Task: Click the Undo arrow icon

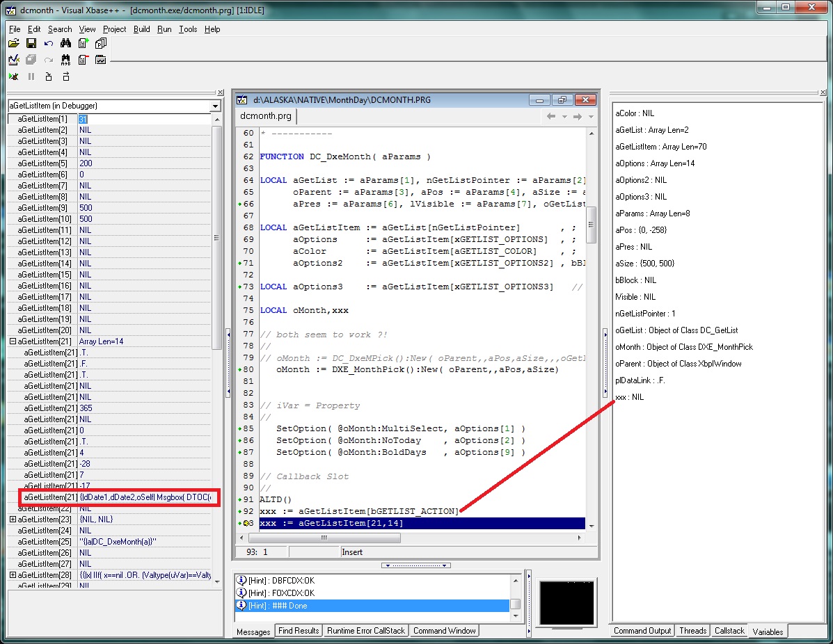Action: pos(48,43)
